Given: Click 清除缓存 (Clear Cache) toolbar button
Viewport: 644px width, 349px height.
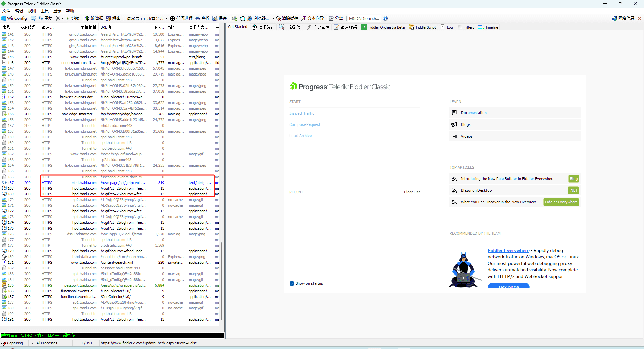Looking at the screenshot, I should [x=287, y=18].
